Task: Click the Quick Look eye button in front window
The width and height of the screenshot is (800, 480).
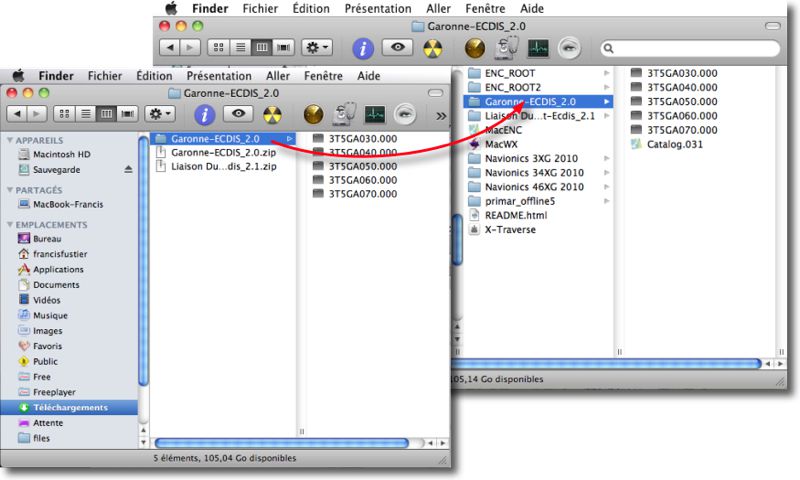Action: [x=238, y=113]
